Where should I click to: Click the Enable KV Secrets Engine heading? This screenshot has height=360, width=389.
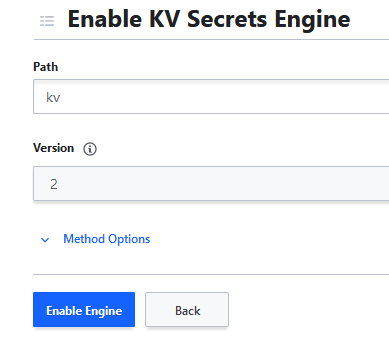(209, 19)
